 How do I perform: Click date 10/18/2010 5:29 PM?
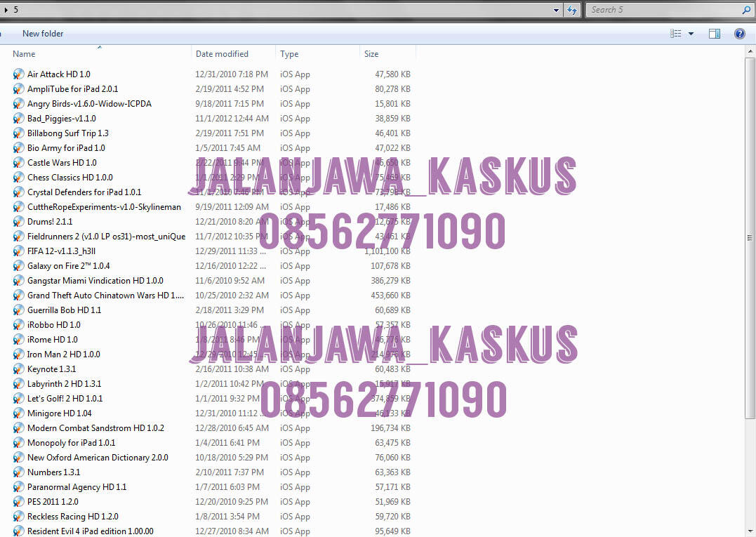(232, 458)
